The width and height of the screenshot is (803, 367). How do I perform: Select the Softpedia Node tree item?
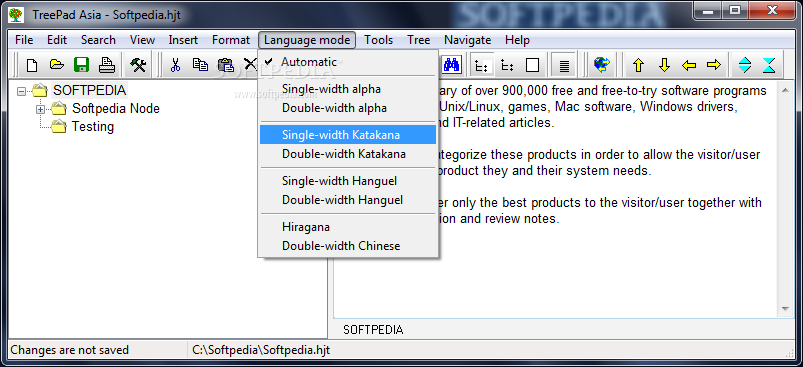116,109
